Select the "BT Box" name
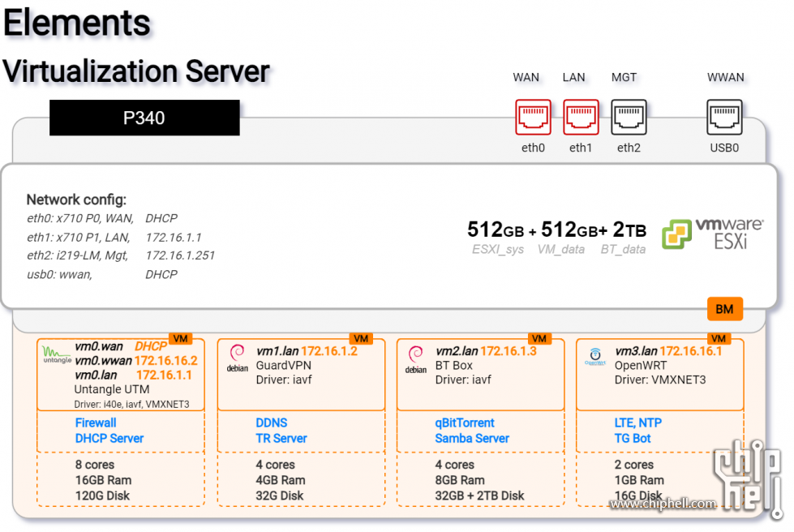794x532 pixels. tap(453, 366)
